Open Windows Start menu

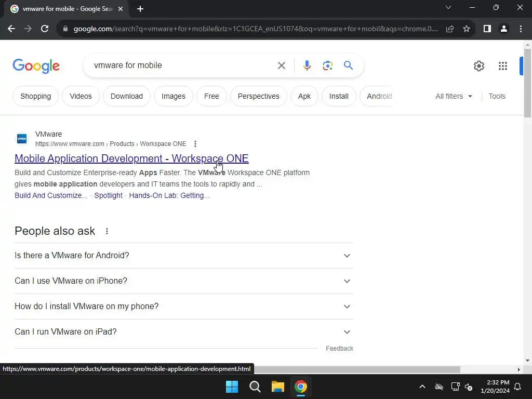232,387
